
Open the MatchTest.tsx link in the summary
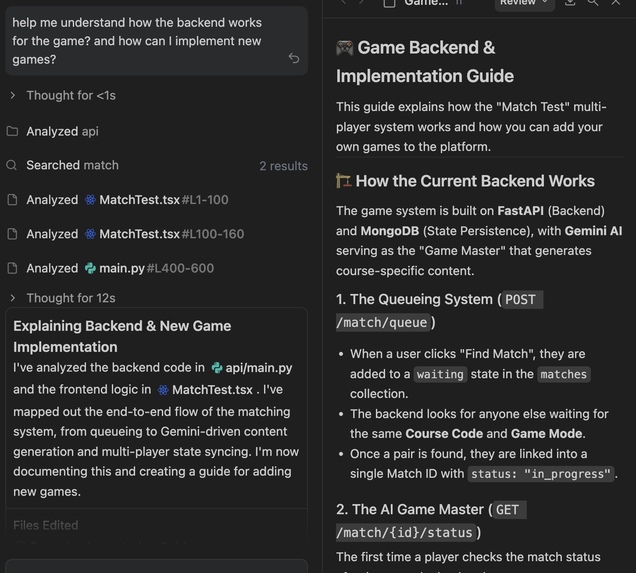(x=213, y=390)
